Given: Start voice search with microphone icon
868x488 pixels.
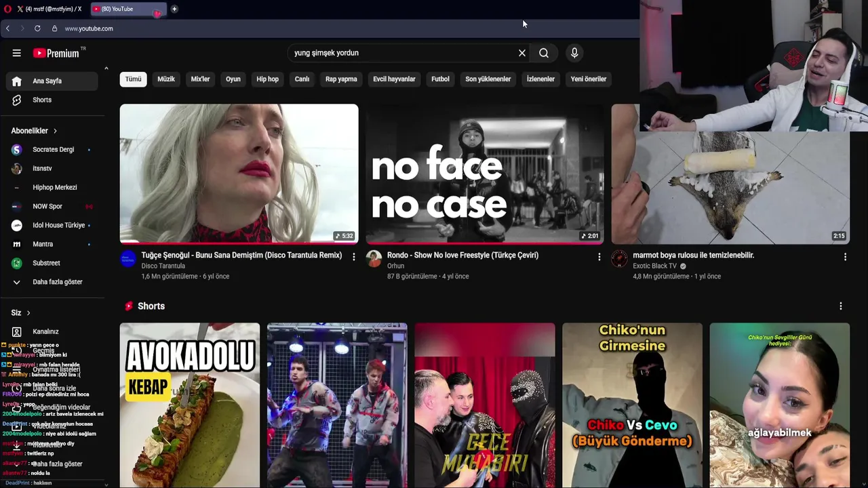Looking at the screenshot, I should pyautogui.click(x=574, y=53).
